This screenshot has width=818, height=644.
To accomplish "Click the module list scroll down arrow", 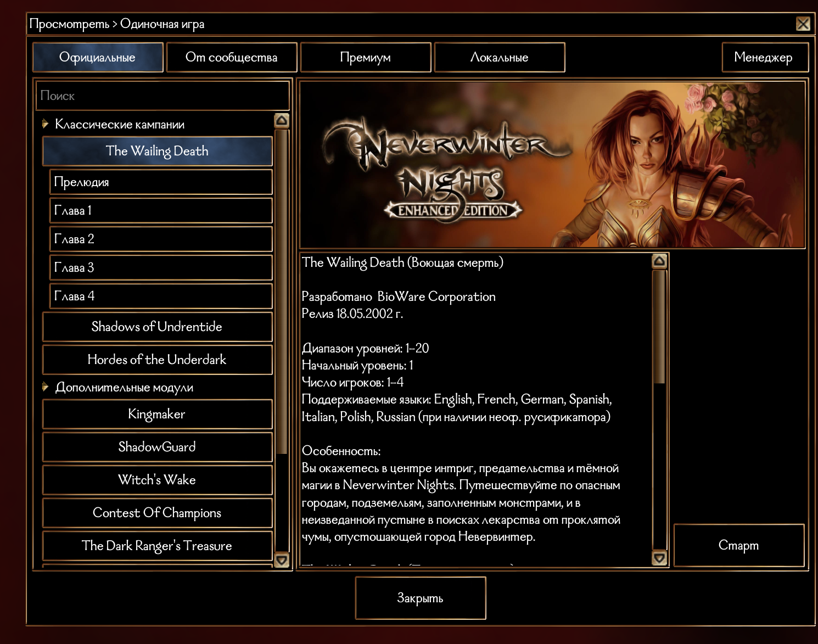I will click(282, 560).
